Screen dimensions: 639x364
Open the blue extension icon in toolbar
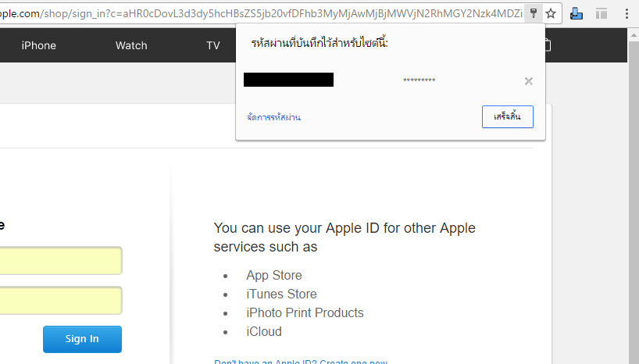pos(577,13)
